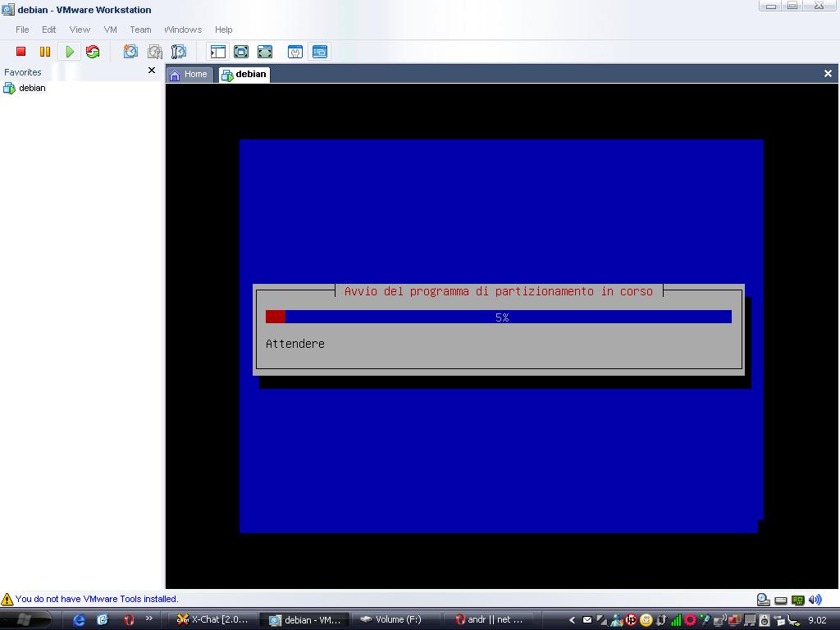The height and width of the screenshot is (630, 840).
Task: Click the console view icon
Action: 320,52
